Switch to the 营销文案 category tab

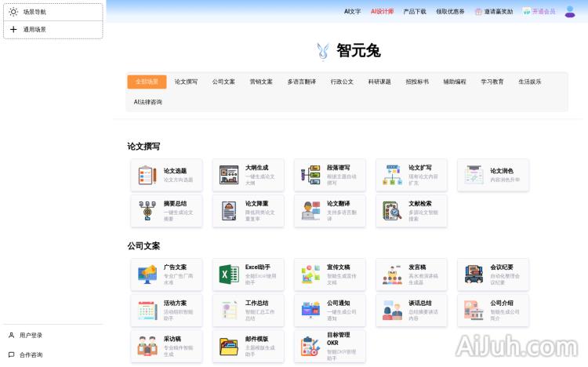point(261,82)
